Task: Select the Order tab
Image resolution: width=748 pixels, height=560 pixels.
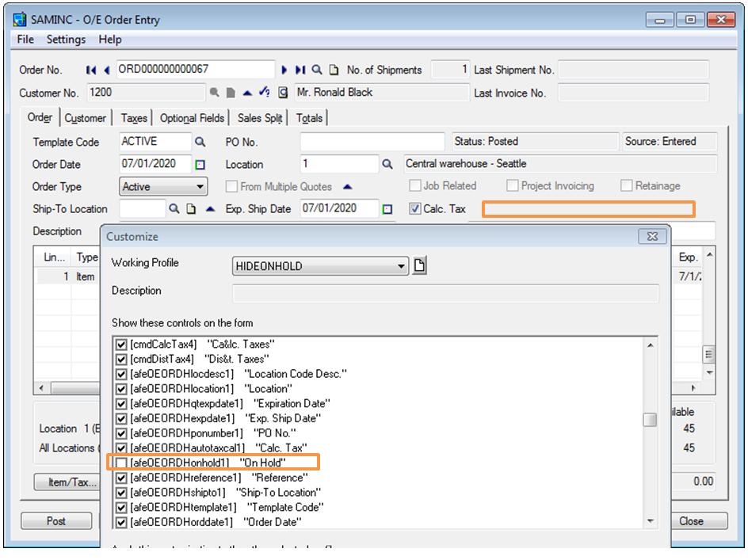Action: pyautogui.click(x=40, y=117)
